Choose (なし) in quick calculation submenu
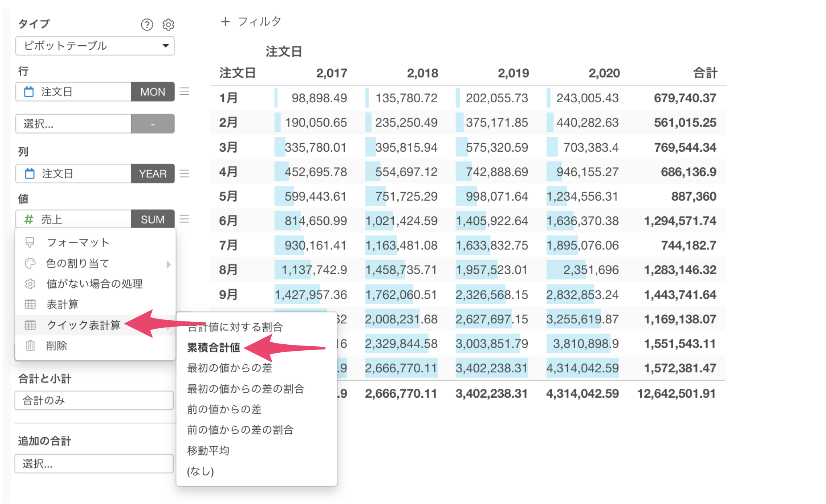The height and width of the screenshot is (504, 826). click(x=200, y=471)
